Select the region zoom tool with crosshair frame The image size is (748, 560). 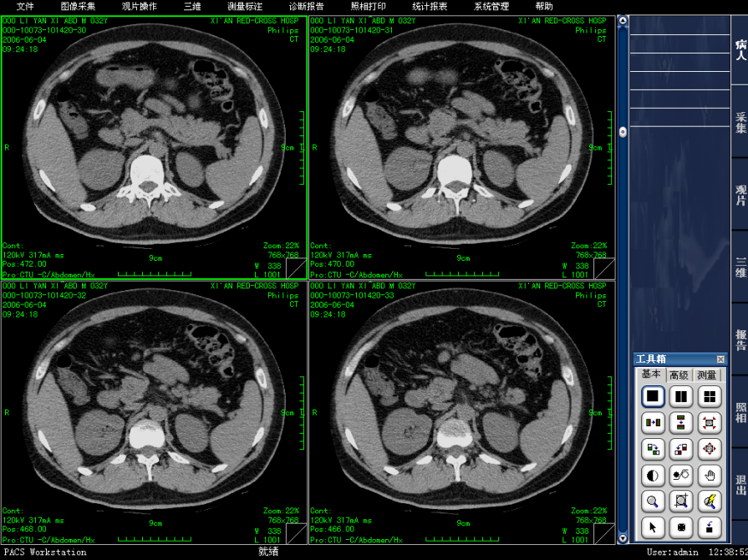[681, 501]
